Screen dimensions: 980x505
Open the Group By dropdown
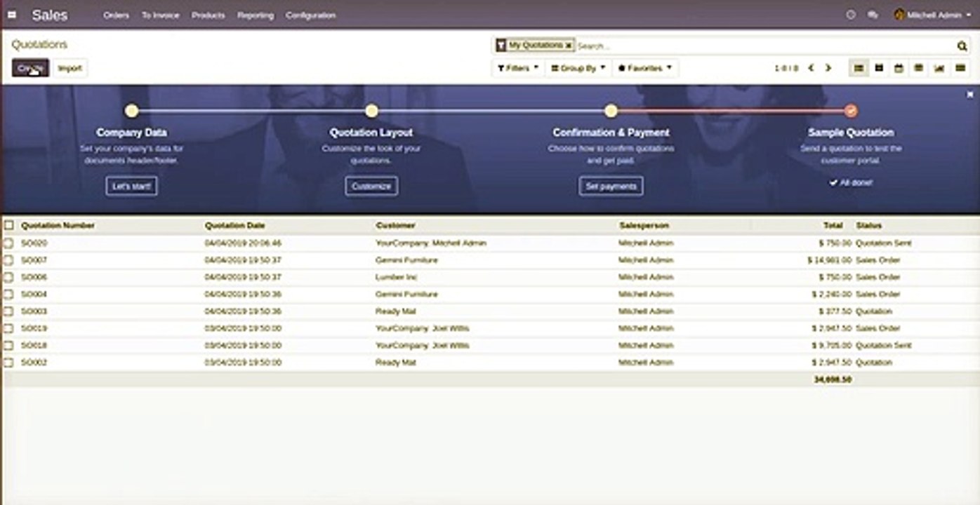[x=578, y=68]
